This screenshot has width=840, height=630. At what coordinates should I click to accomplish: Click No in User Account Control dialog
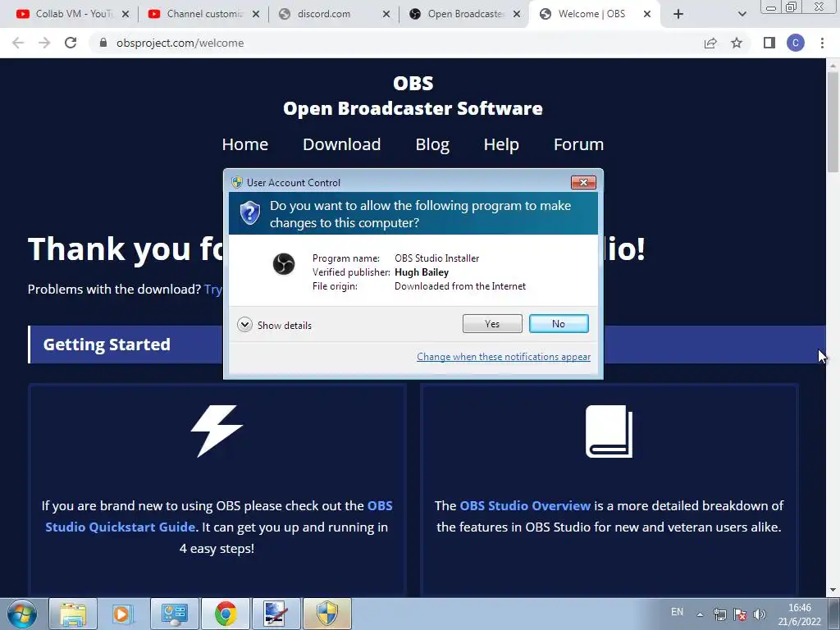(x=558, y=323)
